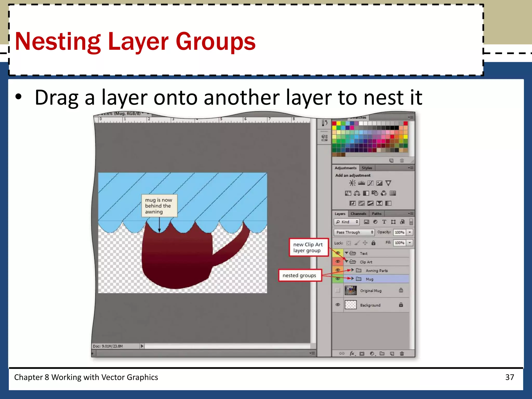Switch to the Styles tab

(367, 168)
